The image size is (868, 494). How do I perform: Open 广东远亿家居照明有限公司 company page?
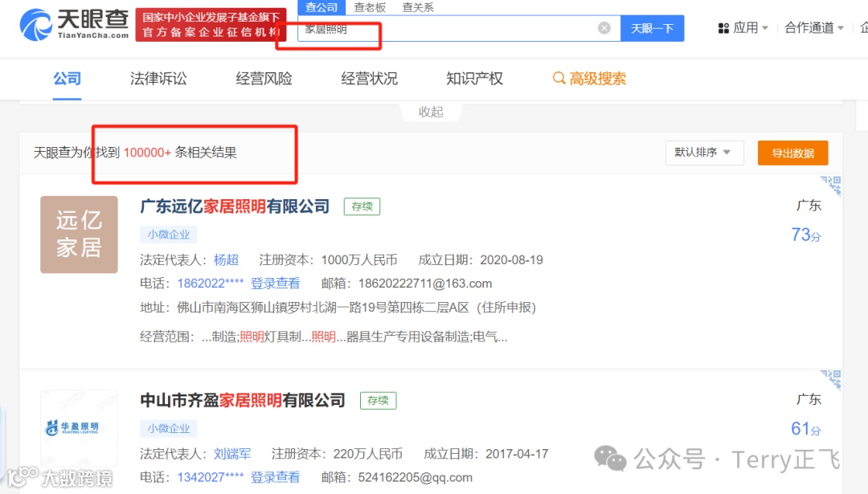tap(235, 206)
